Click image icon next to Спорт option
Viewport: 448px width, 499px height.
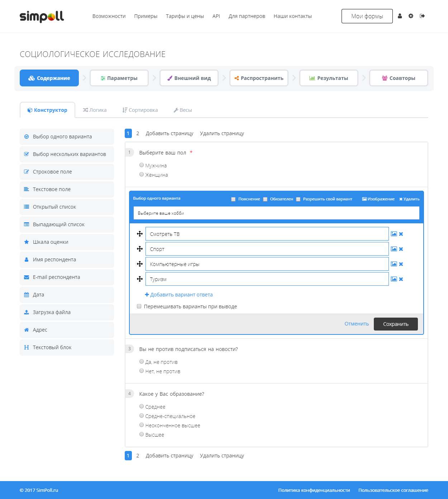394,249
